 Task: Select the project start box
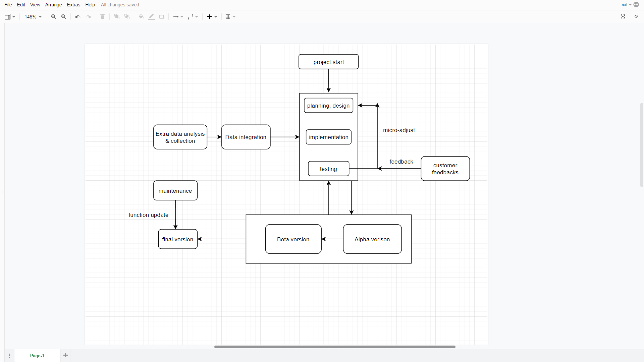[328, 62]
